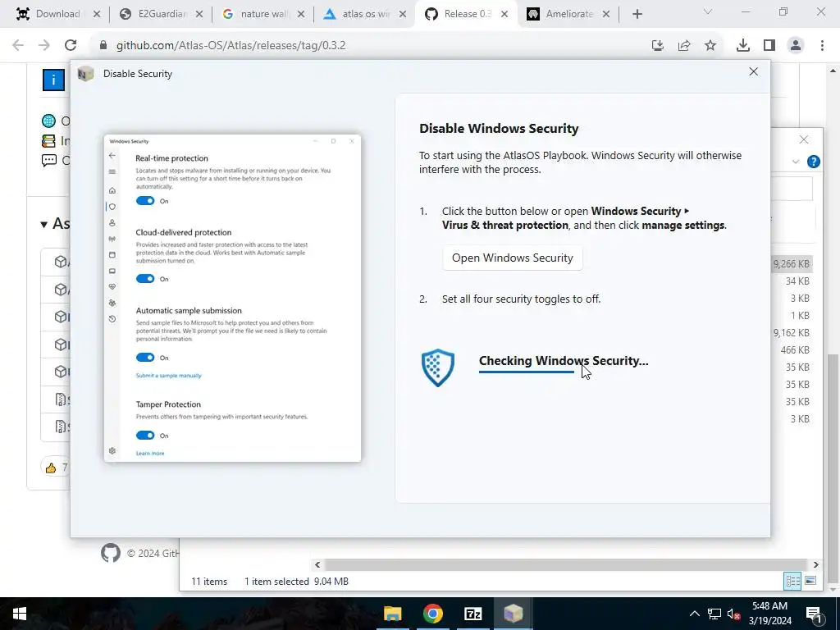Click the blue help icon in the file window
The height and width of the screenshot is (630, 840).
click(x=813, y=162)
